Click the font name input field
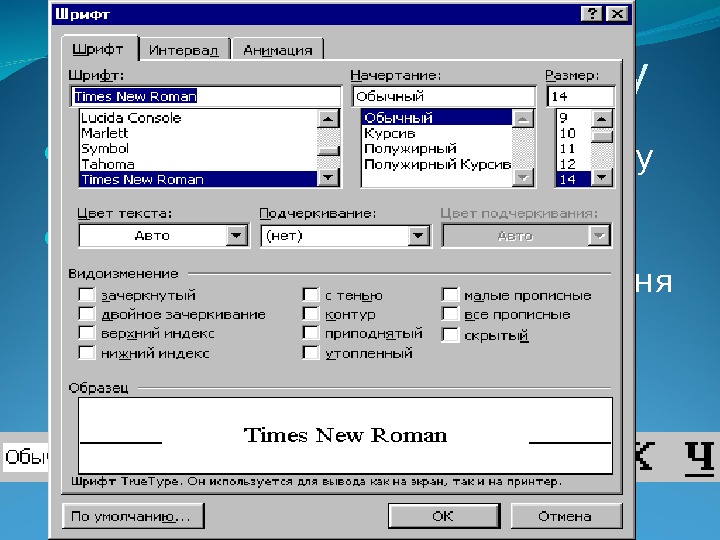The image size is (720, 540). click(x=206, y=96)
